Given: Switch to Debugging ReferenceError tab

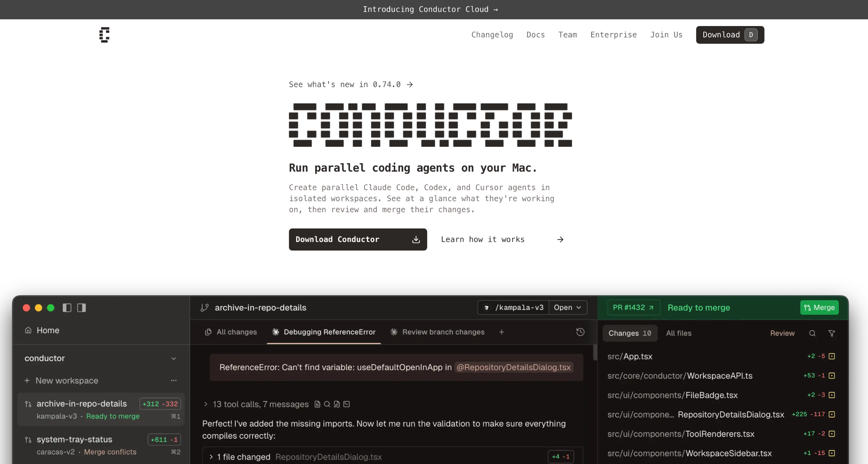Looking at the screenshot, I should click(324, 332).
